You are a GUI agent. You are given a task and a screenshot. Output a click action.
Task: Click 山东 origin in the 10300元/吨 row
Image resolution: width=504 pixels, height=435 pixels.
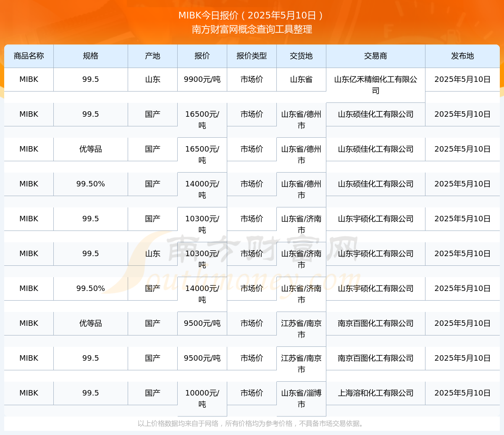click(153, 254)
